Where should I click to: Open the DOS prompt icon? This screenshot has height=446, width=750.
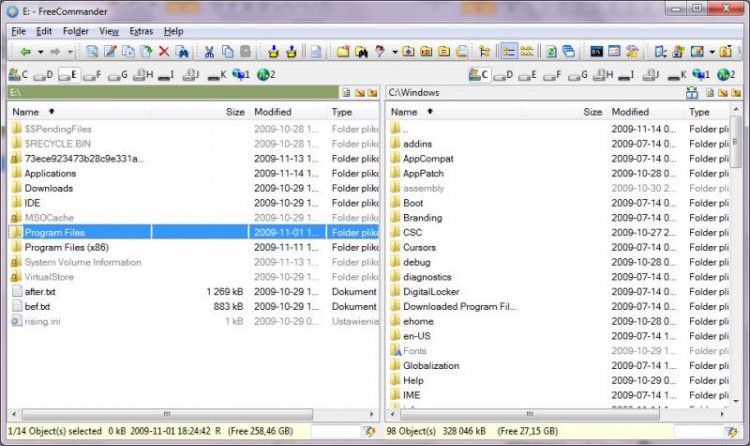[596, 51]
